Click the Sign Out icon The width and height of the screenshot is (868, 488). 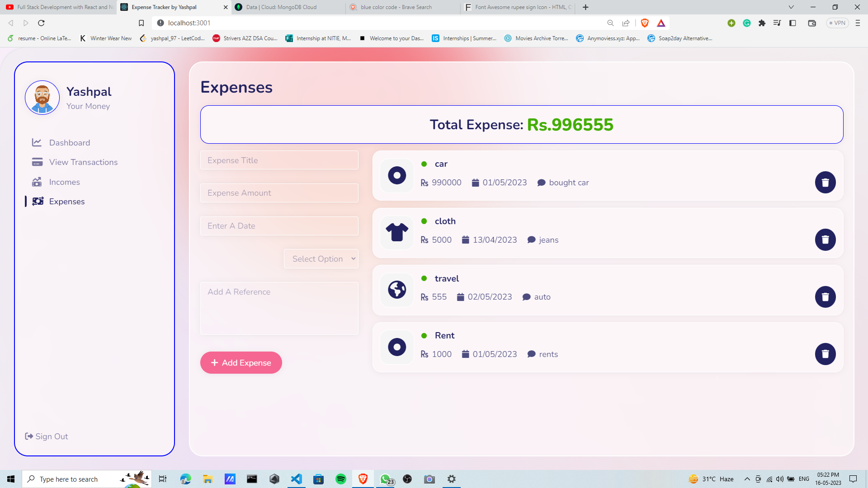pos(29,436)
